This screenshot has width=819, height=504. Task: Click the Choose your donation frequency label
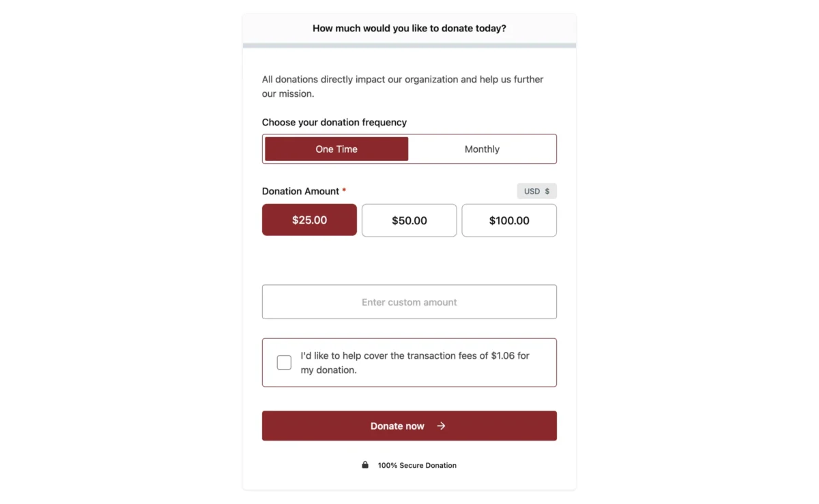pyautogui.click(x=334, y=123)
